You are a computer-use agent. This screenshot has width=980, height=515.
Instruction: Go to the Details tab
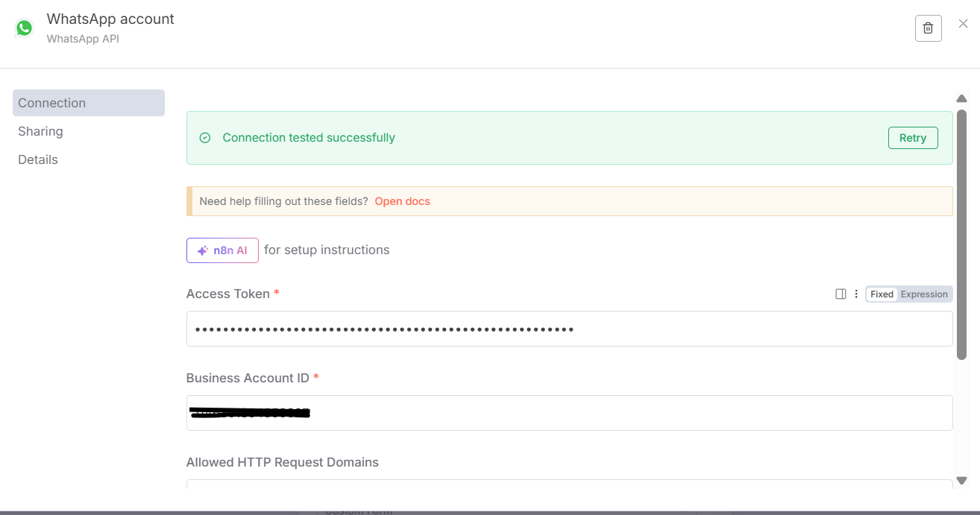coord(38,159)
